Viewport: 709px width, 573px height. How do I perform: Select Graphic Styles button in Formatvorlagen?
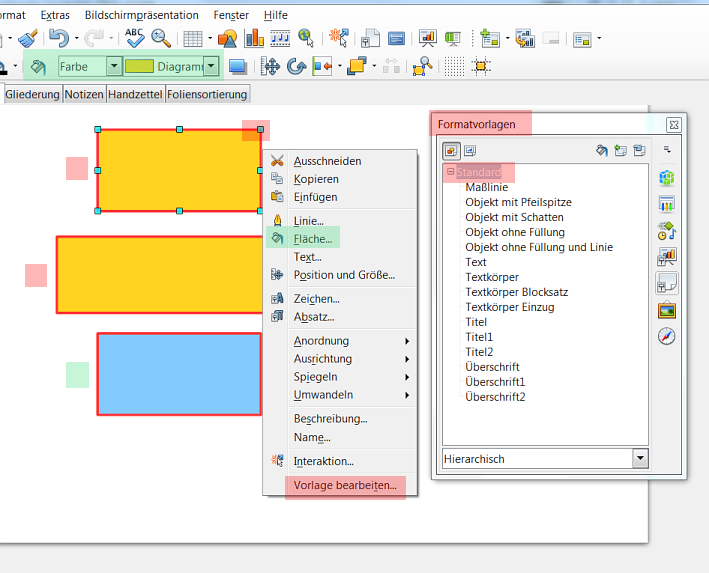(x=451, y=151)
